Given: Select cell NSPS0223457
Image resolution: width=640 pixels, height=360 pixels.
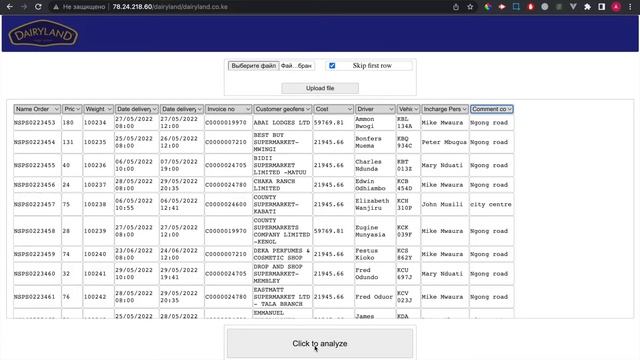Looking at the screenshot, I should coord(37,204).
